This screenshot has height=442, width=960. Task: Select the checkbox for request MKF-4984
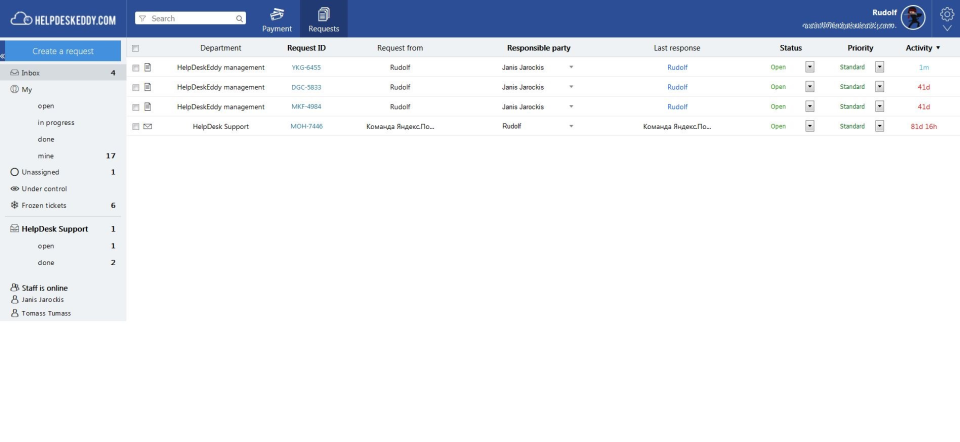tap(136, 106)
